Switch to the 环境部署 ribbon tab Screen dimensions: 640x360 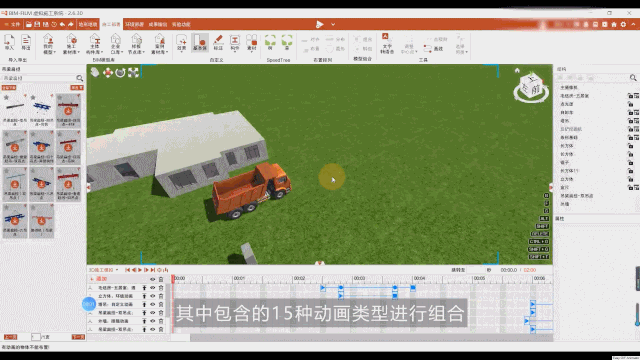click(134, 24)
